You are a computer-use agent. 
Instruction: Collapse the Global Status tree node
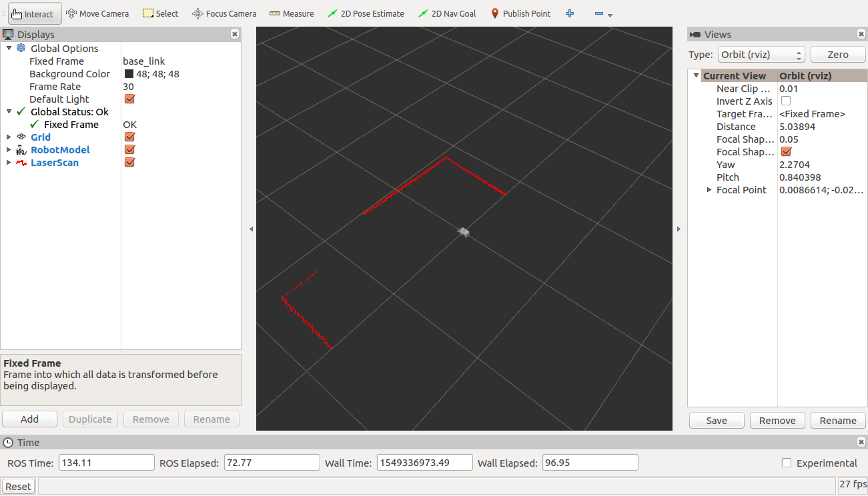(9, 111)
